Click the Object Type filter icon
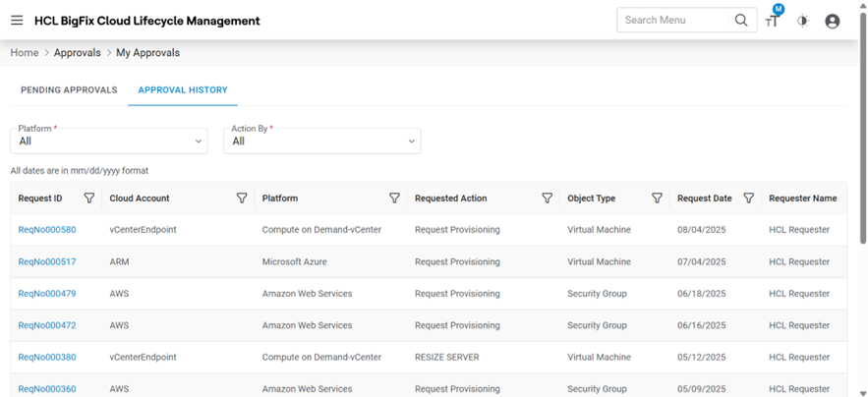 658,198
